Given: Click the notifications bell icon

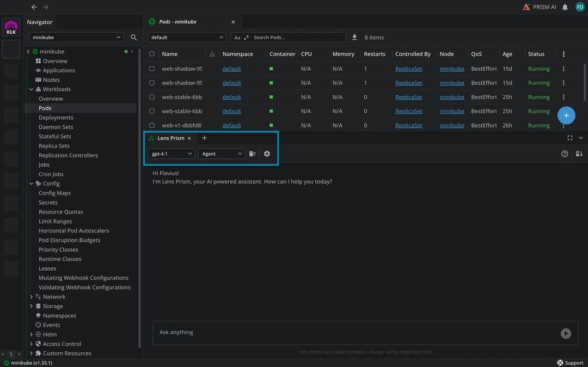Looking at the screenshot, I should 565,7.
